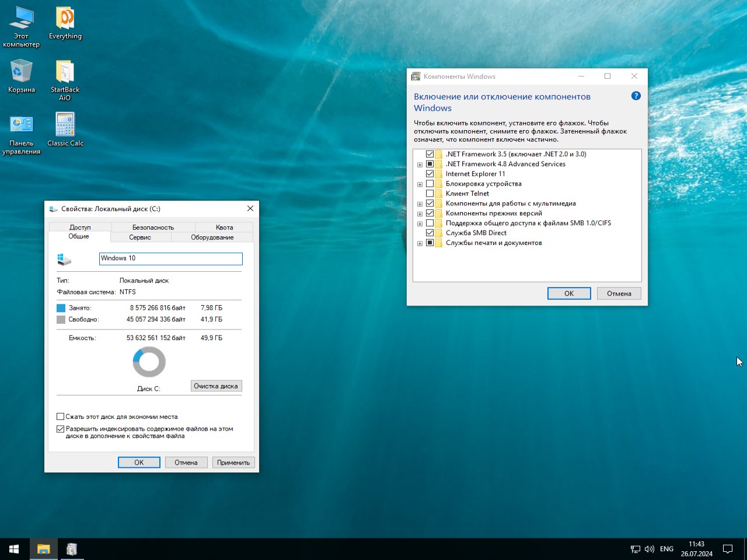Image resolution: width=747 pixels, height=560 pixels.
Task: Switch to the Безопасность tab
Action: 153,228
